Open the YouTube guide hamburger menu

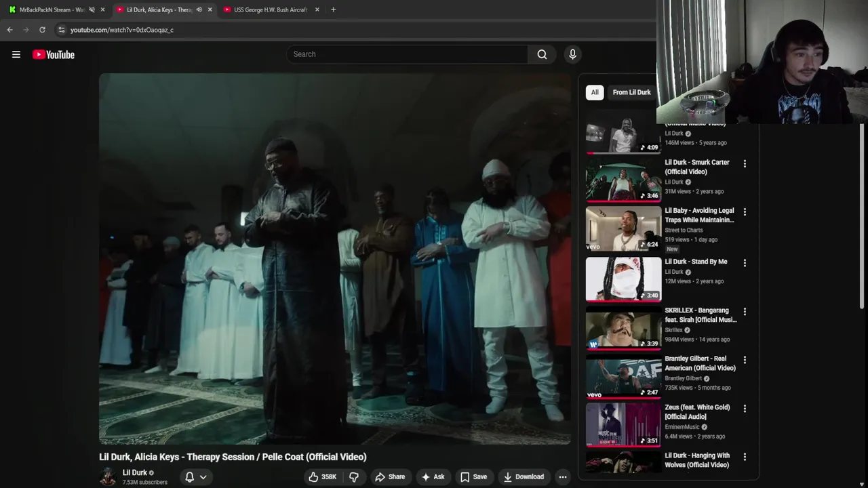point(16,55)
